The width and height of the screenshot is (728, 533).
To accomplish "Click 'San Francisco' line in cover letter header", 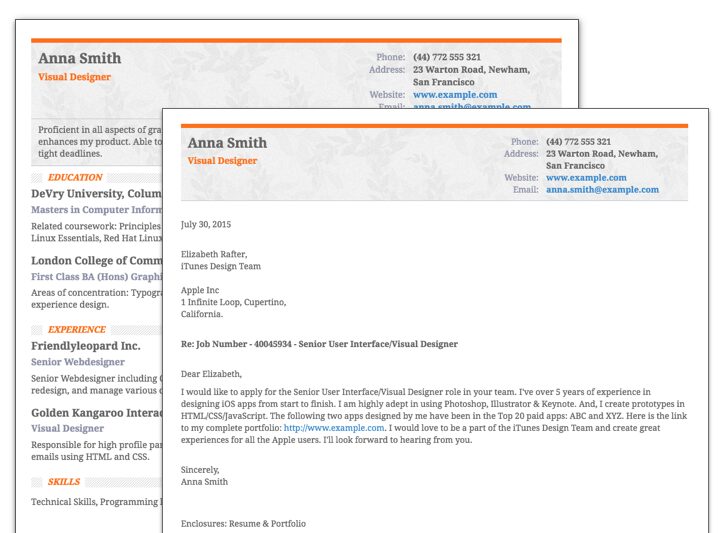I will (x=575, y=166).
